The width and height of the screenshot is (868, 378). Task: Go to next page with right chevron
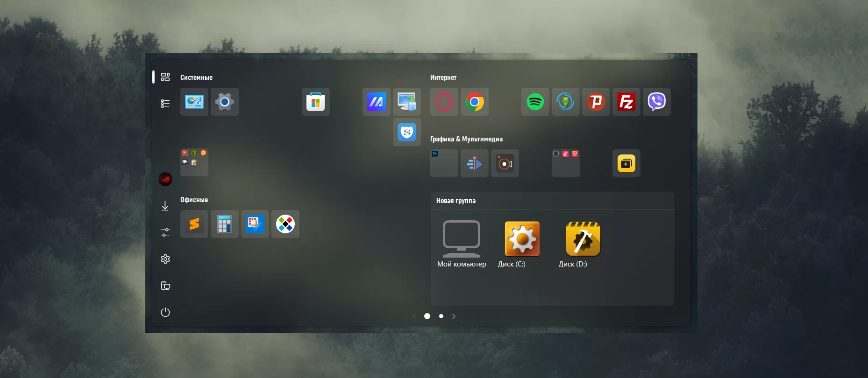tap(454, 316)
